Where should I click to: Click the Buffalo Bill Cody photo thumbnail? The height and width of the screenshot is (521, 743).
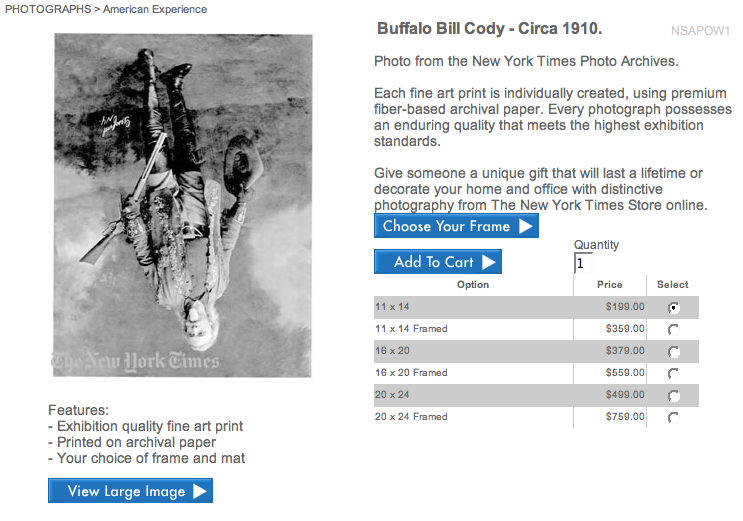click(x=182, y=207)
